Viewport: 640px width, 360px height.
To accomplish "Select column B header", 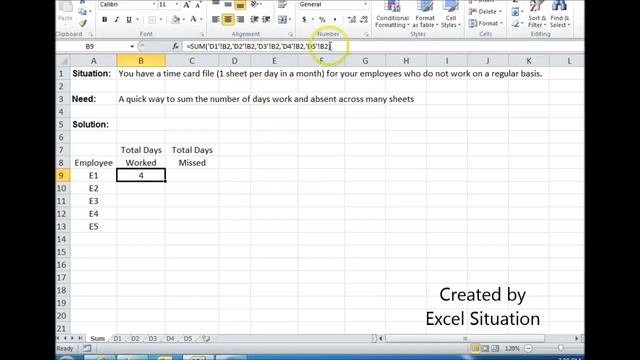I will point(141,61).
